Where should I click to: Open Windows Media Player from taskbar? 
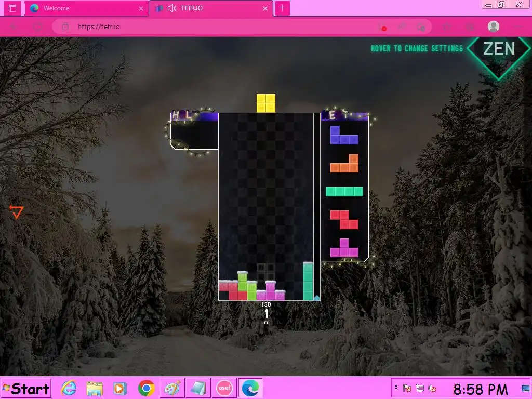[x=120, y=388]
